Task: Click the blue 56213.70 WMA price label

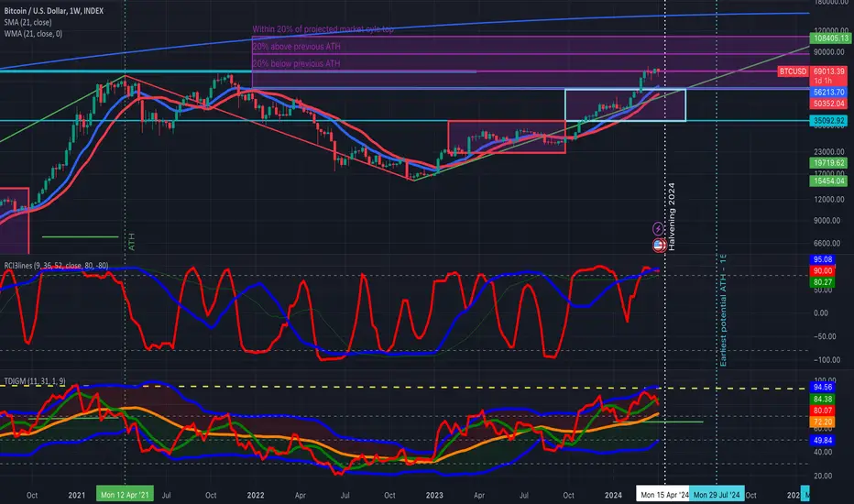Action: pyautogui.click(x=829, y=93)
